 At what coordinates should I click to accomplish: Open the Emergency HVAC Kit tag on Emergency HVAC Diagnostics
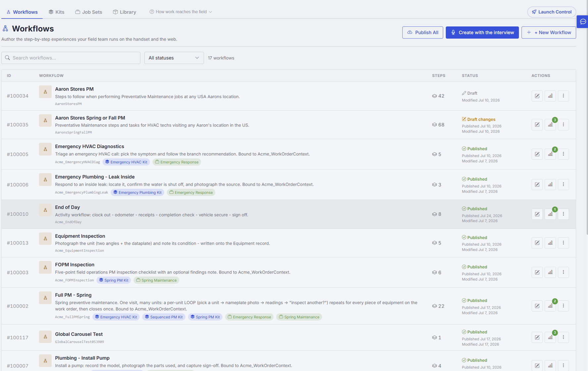126,162
